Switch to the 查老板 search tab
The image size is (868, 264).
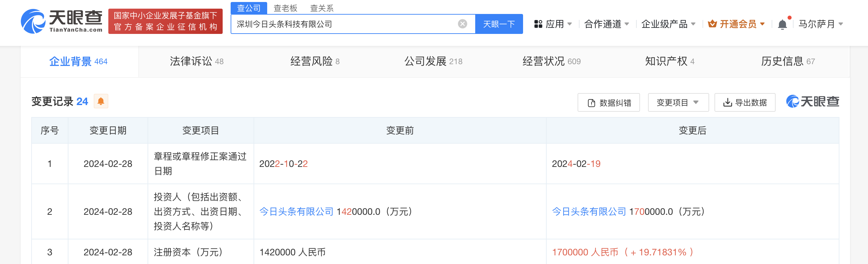click(x=285, y=8)
